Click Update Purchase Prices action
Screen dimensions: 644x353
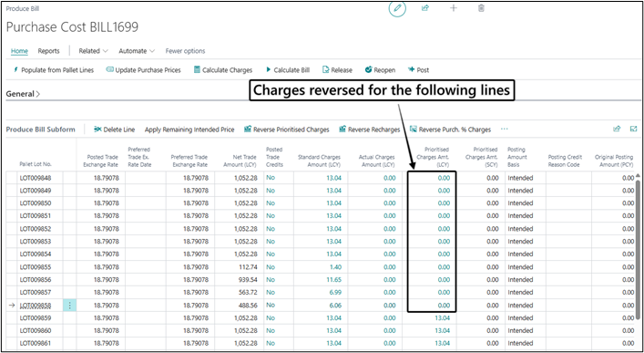click(x=143, y=70)
